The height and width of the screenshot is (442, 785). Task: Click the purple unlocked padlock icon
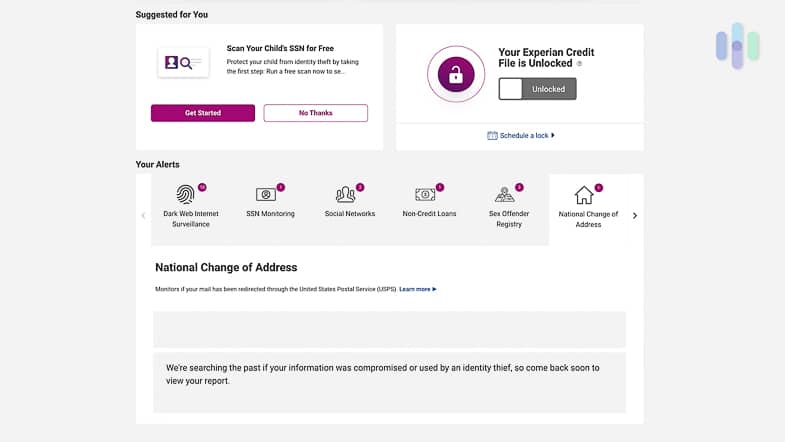456,74
